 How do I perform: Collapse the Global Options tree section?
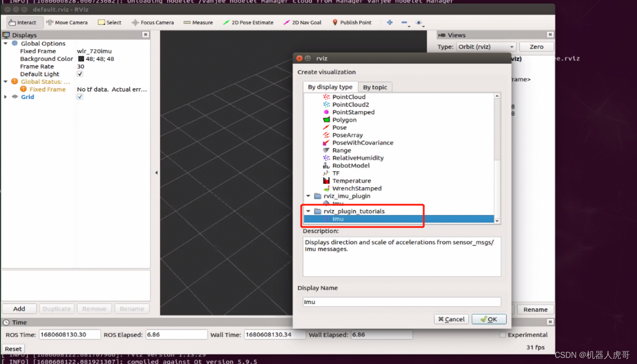coord(5,43)
